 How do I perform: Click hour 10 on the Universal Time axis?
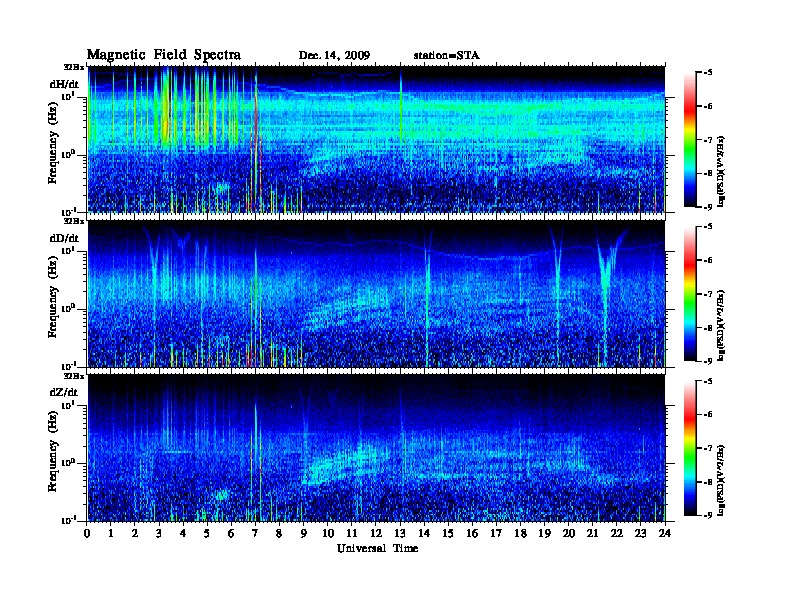(328, 533)
